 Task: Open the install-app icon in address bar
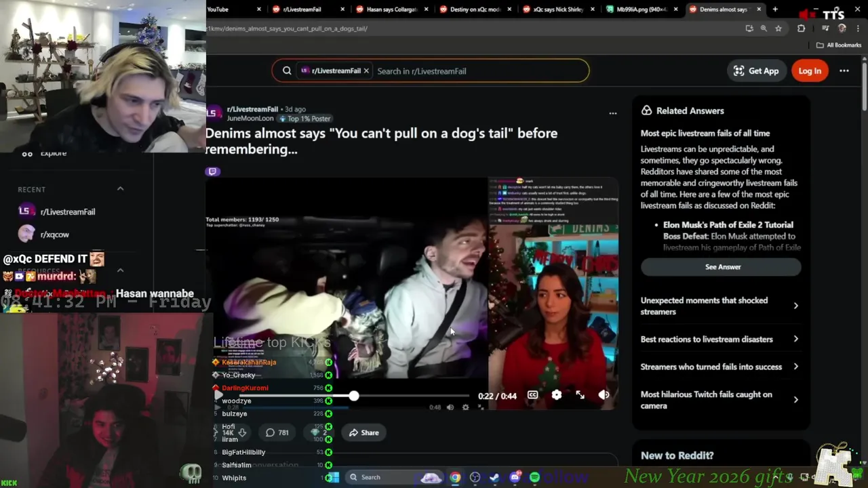tap(749, 28)
